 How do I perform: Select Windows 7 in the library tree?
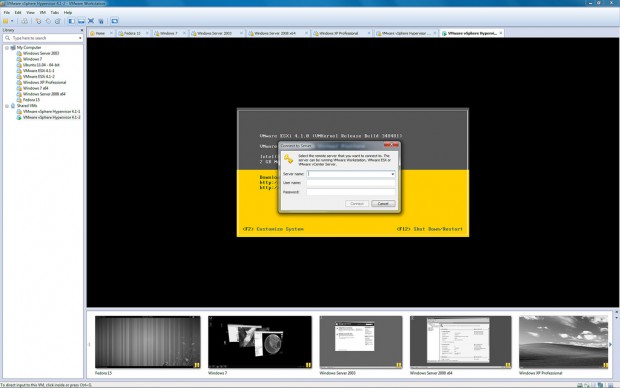32,59
